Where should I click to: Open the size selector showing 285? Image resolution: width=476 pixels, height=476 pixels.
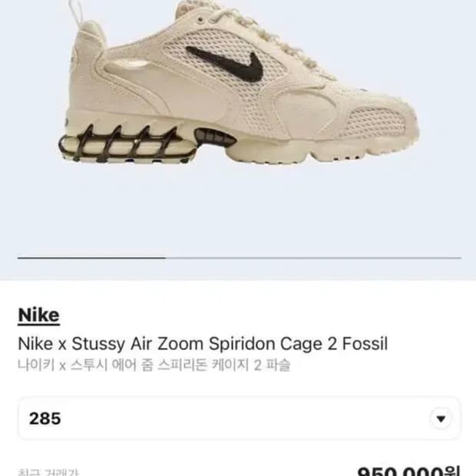click(x=240, y=418)
